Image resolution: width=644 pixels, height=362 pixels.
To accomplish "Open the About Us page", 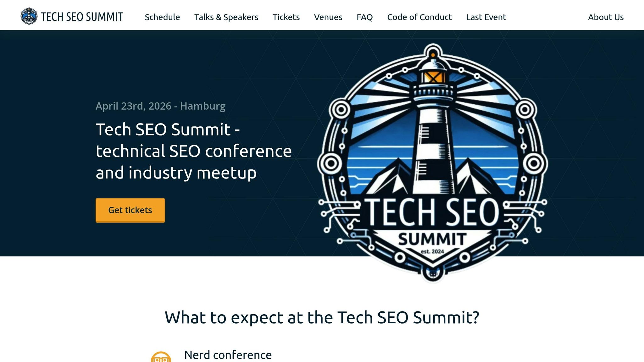I will click(605, 17).
